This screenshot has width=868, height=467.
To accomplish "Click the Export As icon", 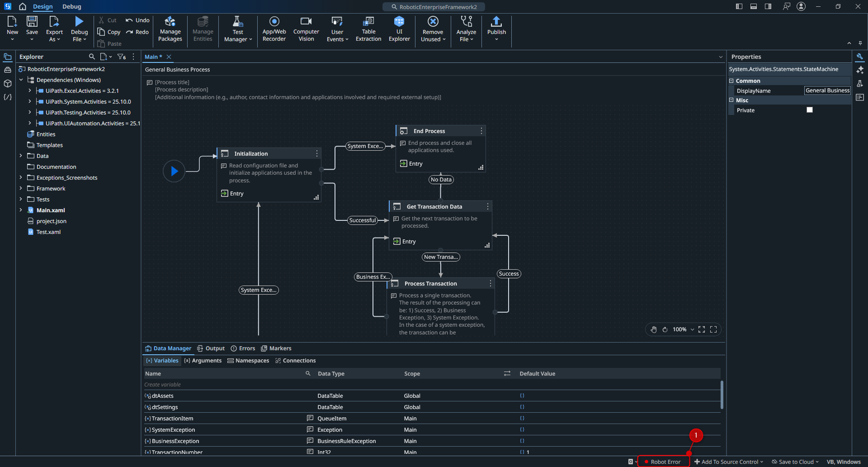I will click(54, 21).
